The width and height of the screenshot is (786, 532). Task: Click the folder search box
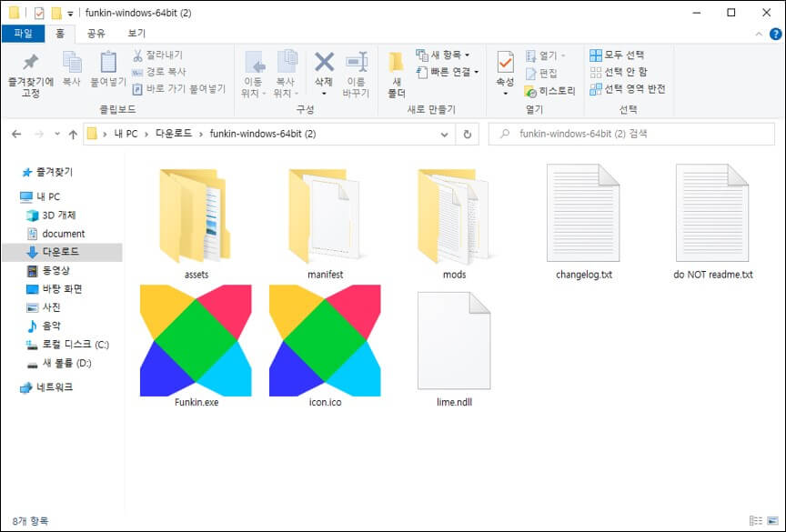click(631, 134)
